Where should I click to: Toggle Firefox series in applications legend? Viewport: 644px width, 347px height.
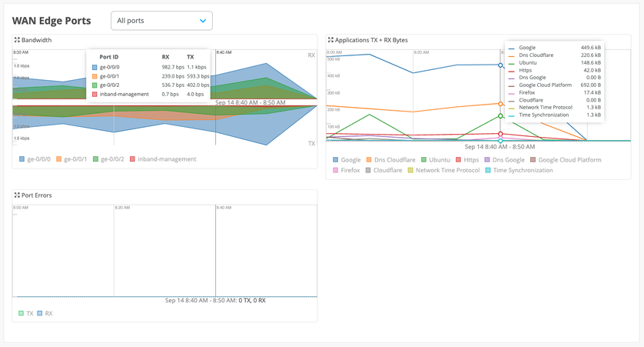pyautogui.click(x=346, y=170)
